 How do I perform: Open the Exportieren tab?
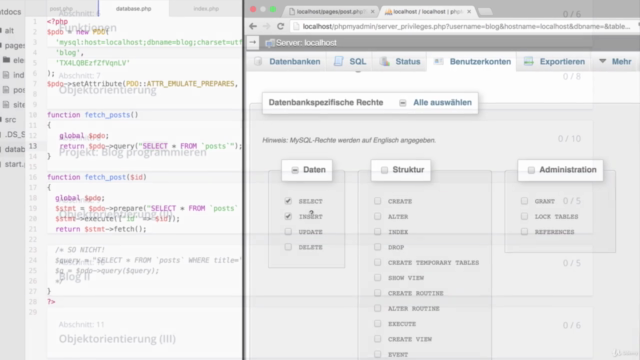(554, 62)
